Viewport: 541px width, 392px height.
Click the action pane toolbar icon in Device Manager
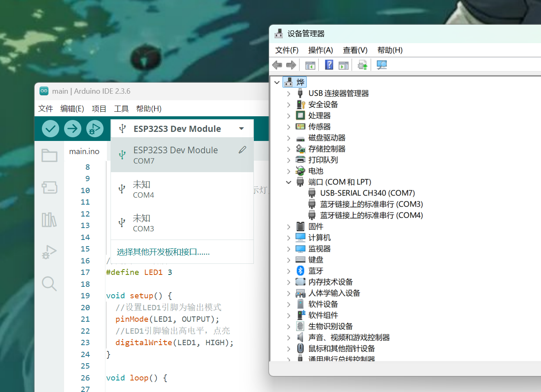tap(344, 65)
